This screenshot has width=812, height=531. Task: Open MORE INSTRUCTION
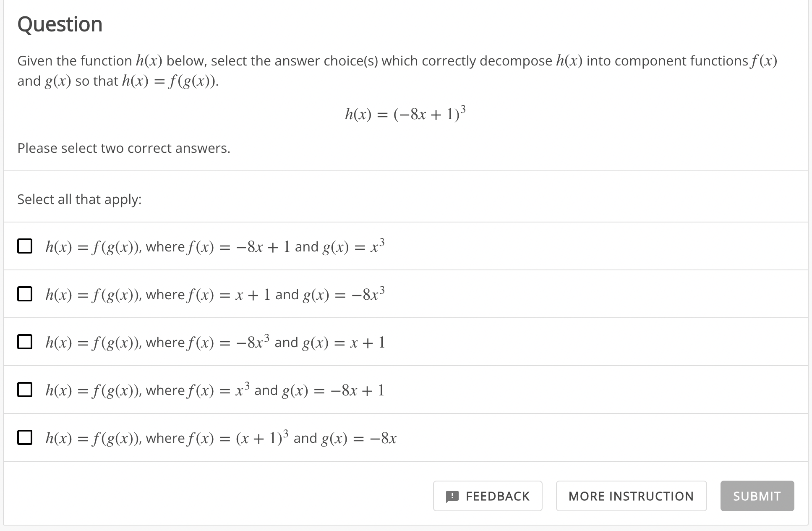[x=631, y=496]
